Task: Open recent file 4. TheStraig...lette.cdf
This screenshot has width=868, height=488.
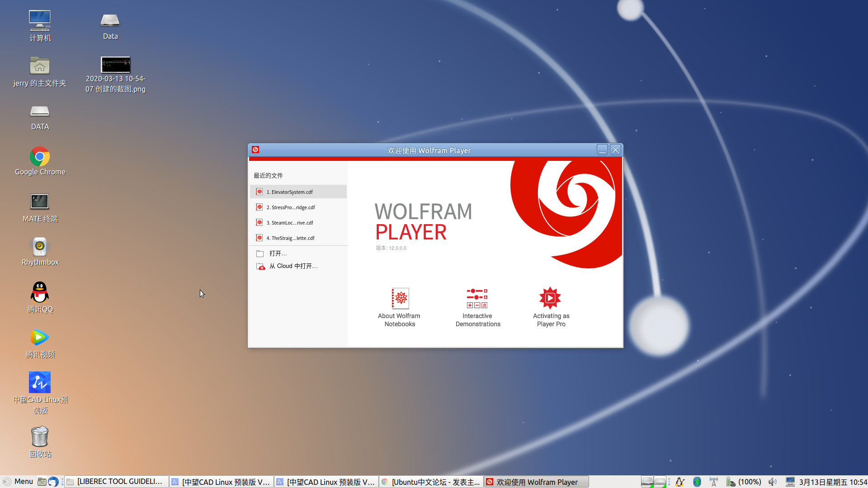Action: click(298, 238)
